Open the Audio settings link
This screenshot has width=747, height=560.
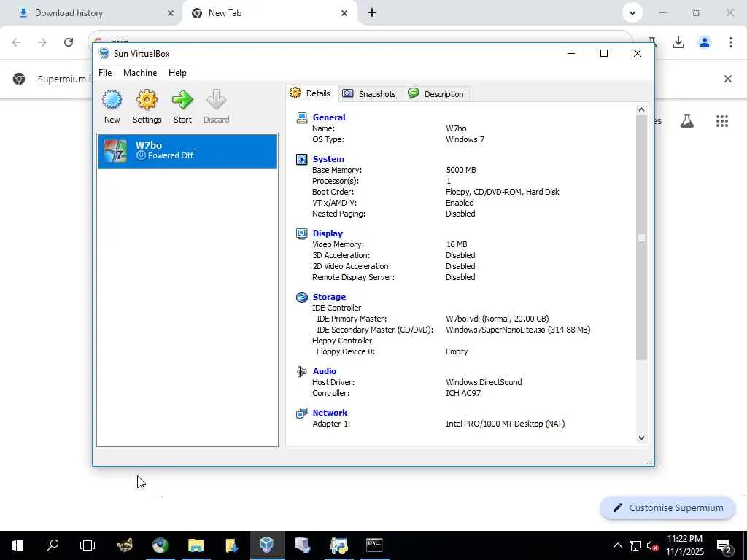click(x=325, y=371)
